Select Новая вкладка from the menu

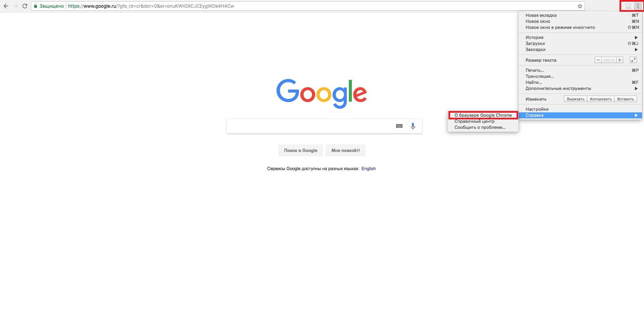(580, 15)
